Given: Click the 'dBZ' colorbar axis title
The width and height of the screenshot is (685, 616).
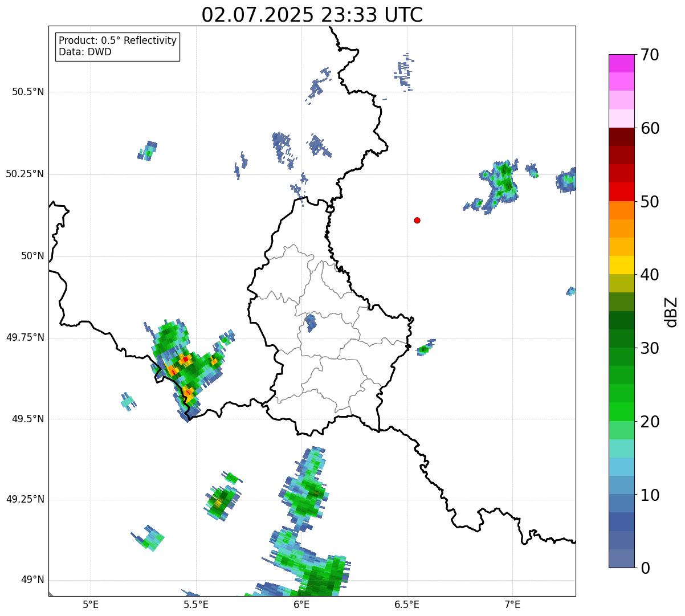Looking at the screenshot, I should [x=671, y=312].
